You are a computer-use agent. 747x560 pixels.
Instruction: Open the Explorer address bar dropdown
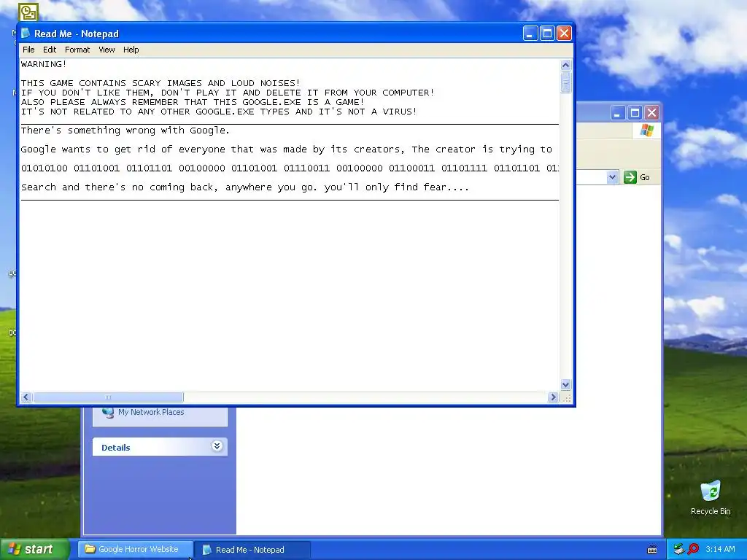(x=612, y=177)
